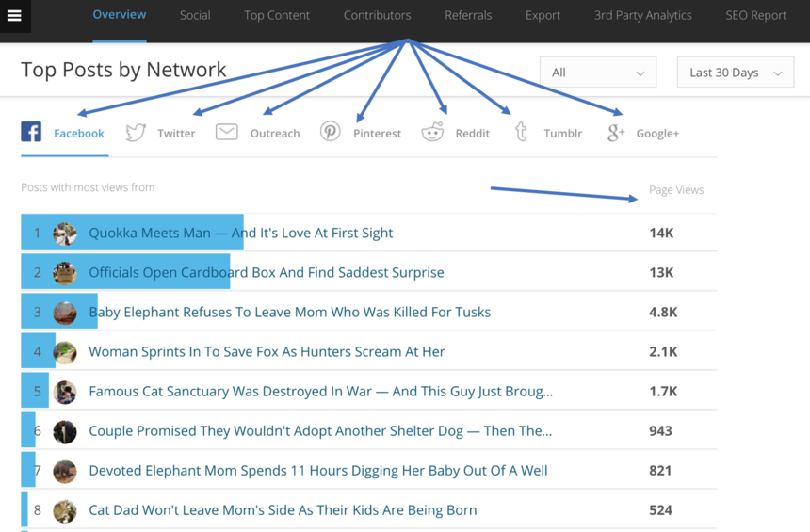810x532 pixels.
Task: Select the Reddit alien icon
Action: (x=432, y=132)
